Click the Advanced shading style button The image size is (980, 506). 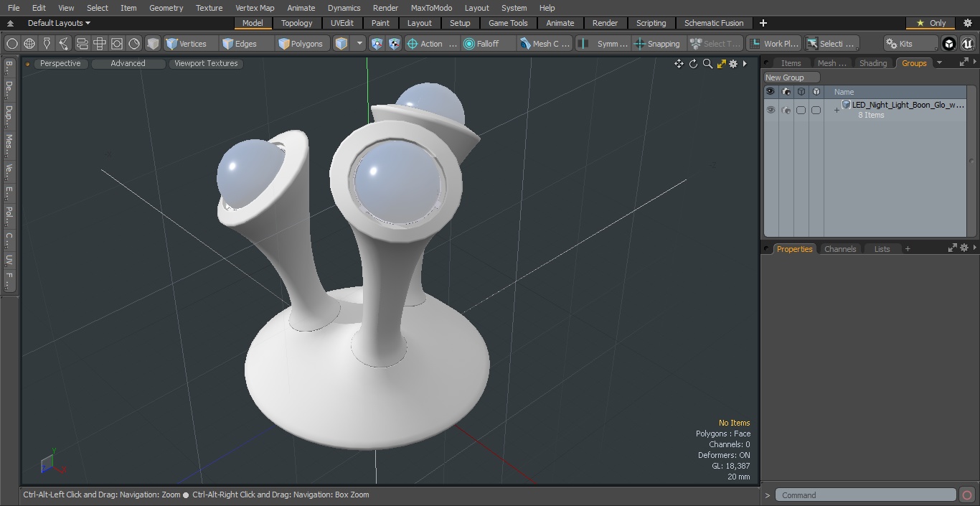(128, 63)
